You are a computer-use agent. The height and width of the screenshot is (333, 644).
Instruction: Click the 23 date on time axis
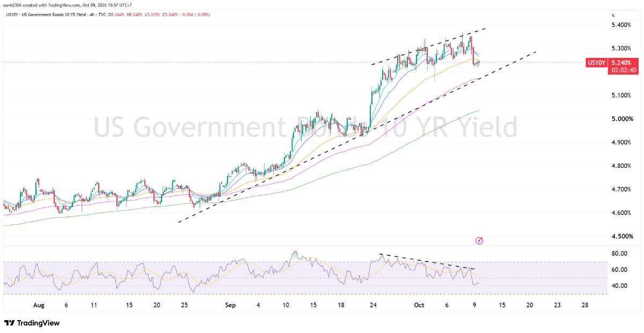(557, 305)
